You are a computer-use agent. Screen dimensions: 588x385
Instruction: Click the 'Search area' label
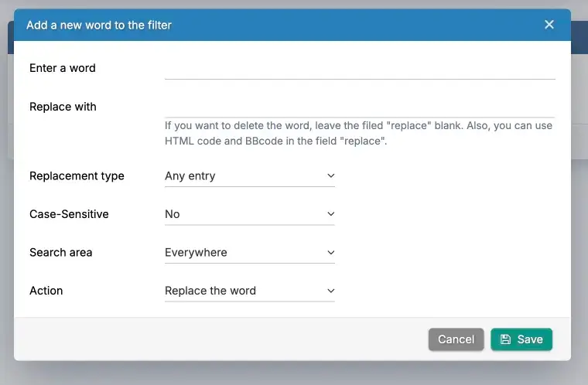tap(61, 253)
